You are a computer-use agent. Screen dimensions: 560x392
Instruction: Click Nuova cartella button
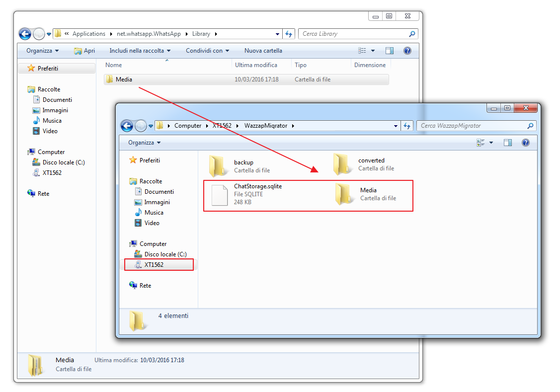pos(263,51)
